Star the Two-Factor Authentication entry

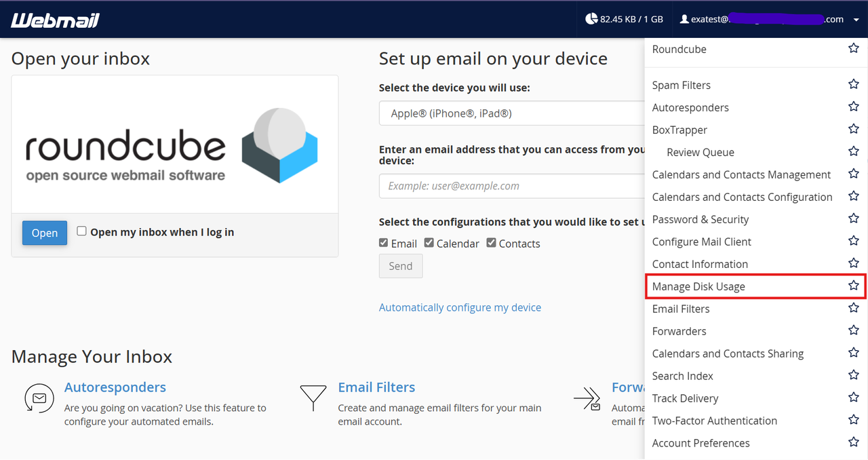(854, 420)
